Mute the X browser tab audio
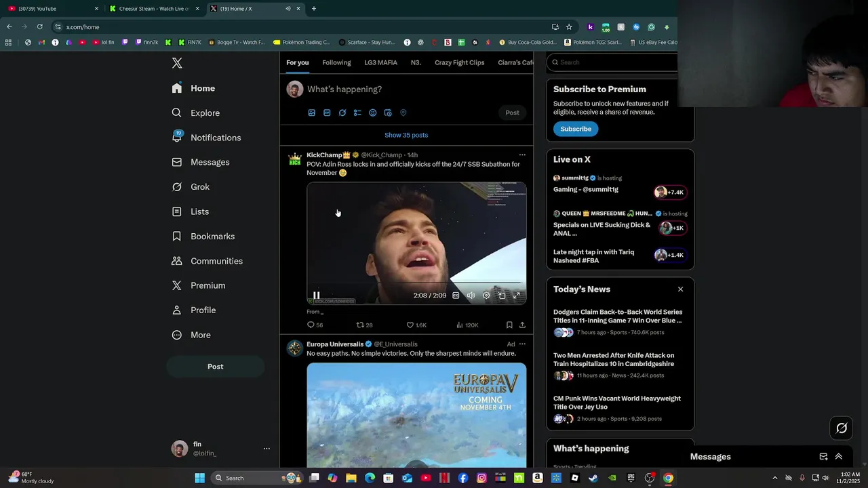The width and height of the screenshot is (868, 488). pyautogui.click(x=288, y=9)
